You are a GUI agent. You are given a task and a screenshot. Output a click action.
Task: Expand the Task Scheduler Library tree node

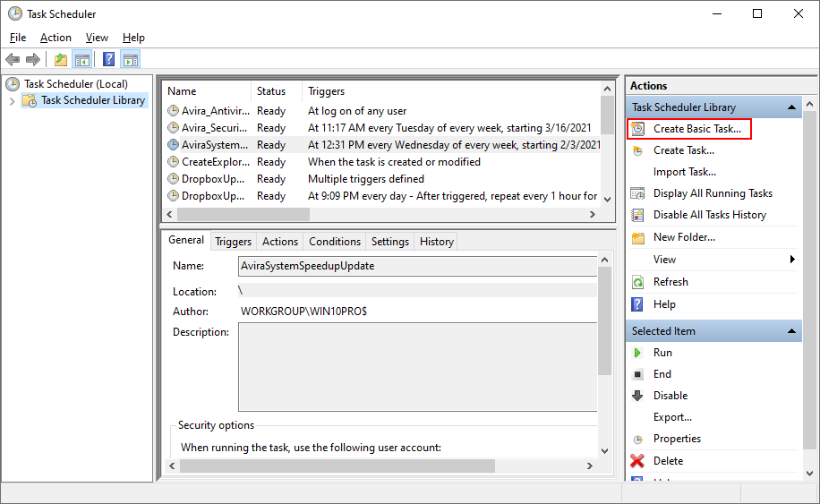(x=12, y=101)
